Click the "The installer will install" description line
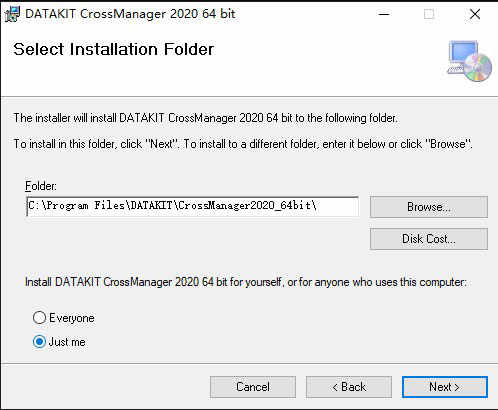Screen dimensions: 498x410 [x=205, y=118]
